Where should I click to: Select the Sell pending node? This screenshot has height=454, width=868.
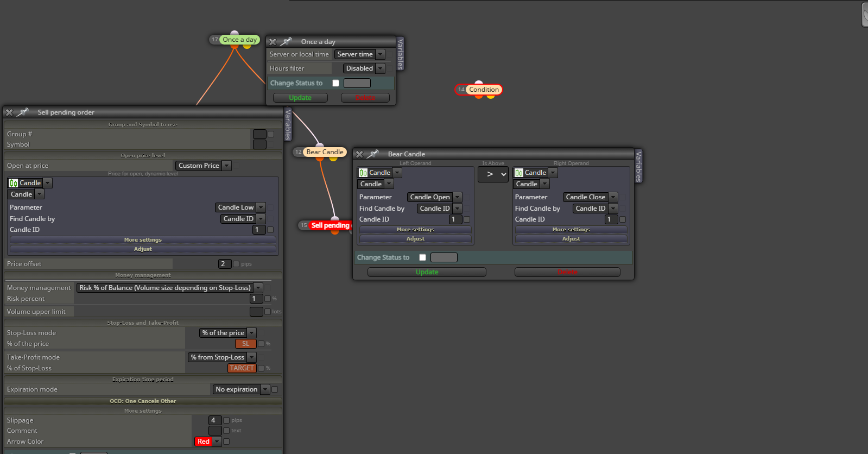click(330, 225)
